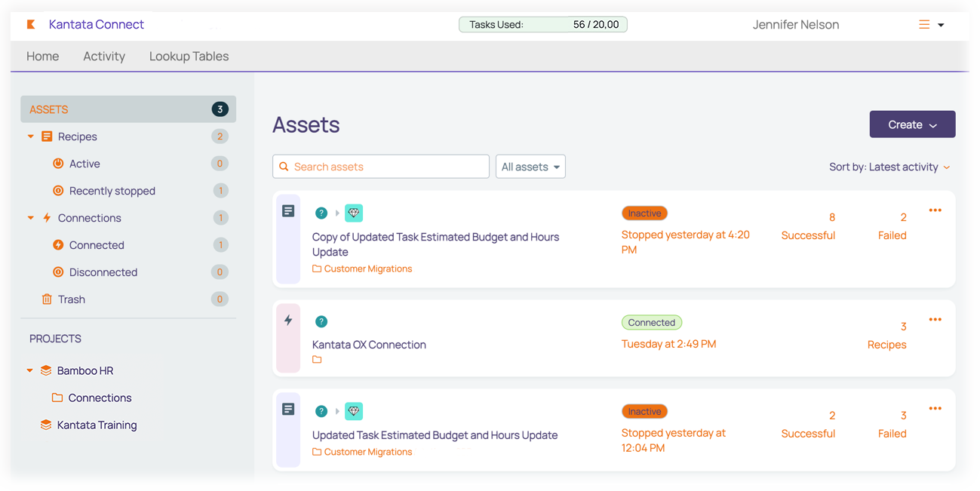This screenshot has height=491, width=980.
Task: Click the recipe icon on Updated Task Estimated Budget card
Action: click(288, 410)
